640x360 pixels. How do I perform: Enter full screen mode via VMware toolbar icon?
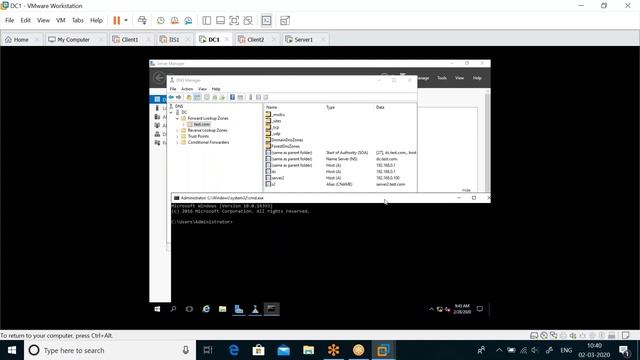(x=234, y=20)
